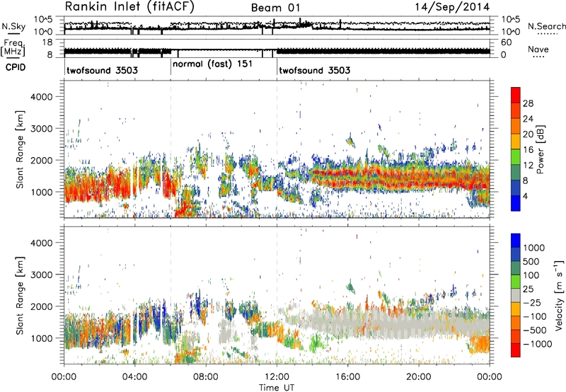The image size is (566, 392).
Task: Click the 'Rankin Inlet (fitACF)' title
Action: point(129,7)
